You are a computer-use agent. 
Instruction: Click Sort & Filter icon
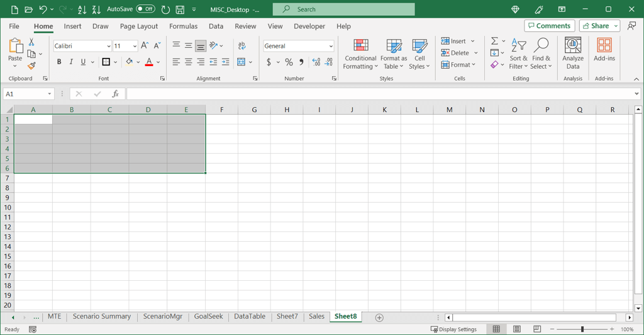point(518,54)
